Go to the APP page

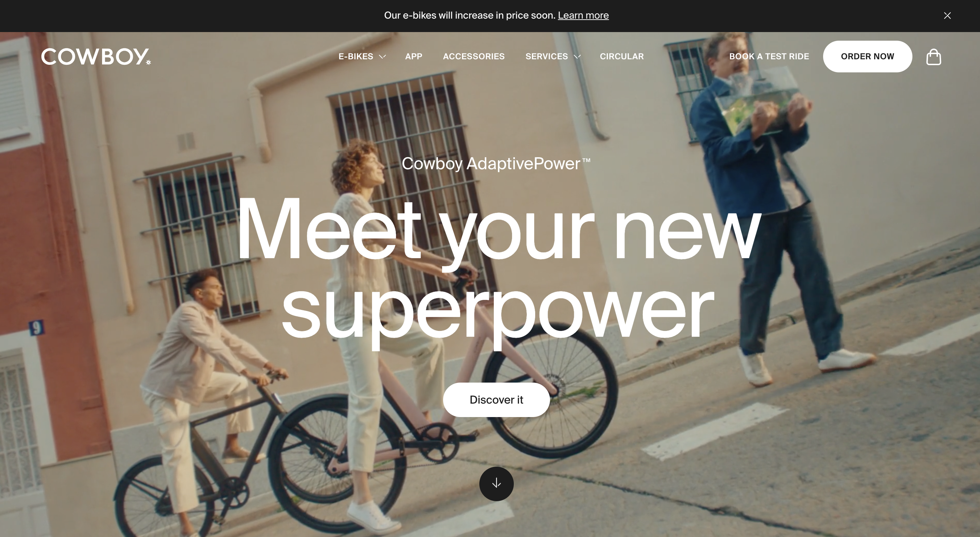coord(413,56)
